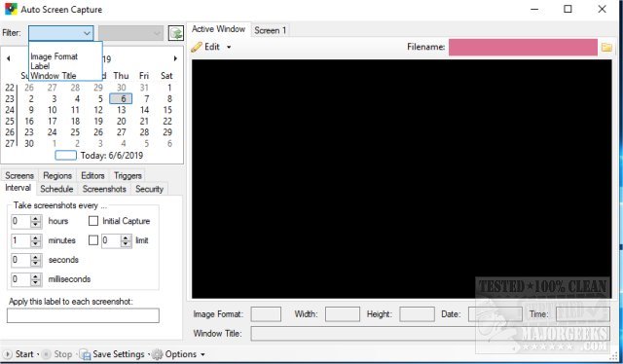Viewport: 623px width, 364px height.
Task: Click the Start play icon
Action: point(7,354)
